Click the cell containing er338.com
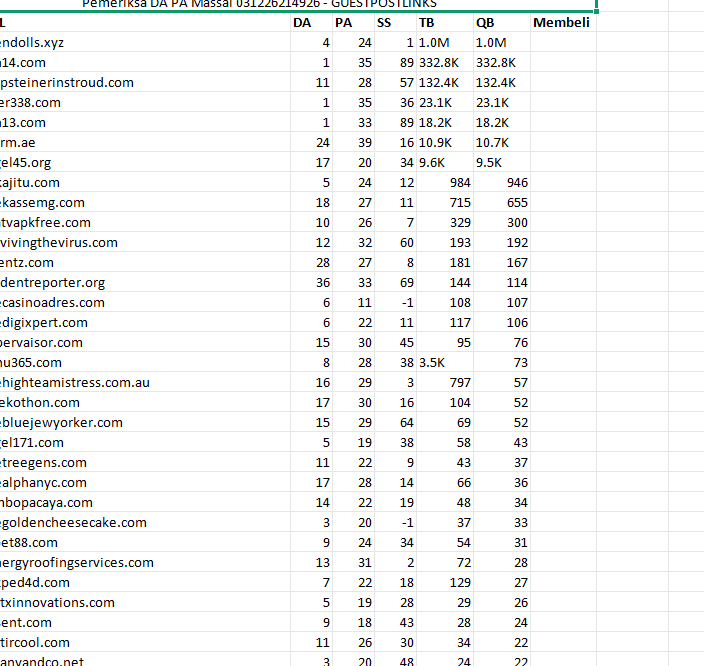 (145, 102)
